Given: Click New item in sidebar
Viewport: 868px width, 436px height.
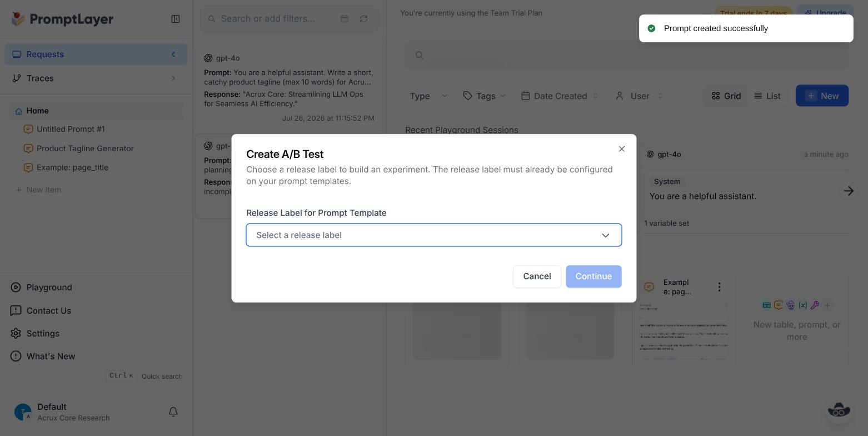Looking at the screenshot, I should 38,190.
